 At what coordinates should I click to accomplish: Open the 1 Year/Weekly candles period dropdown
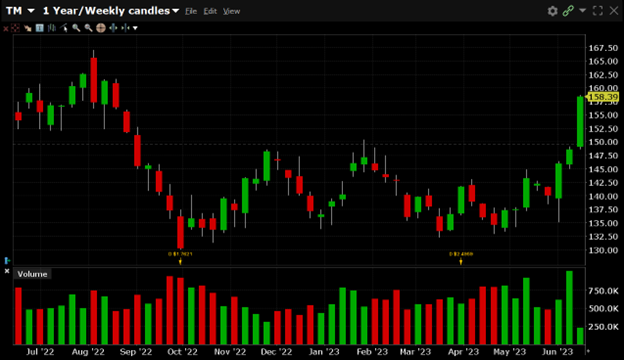176,11
